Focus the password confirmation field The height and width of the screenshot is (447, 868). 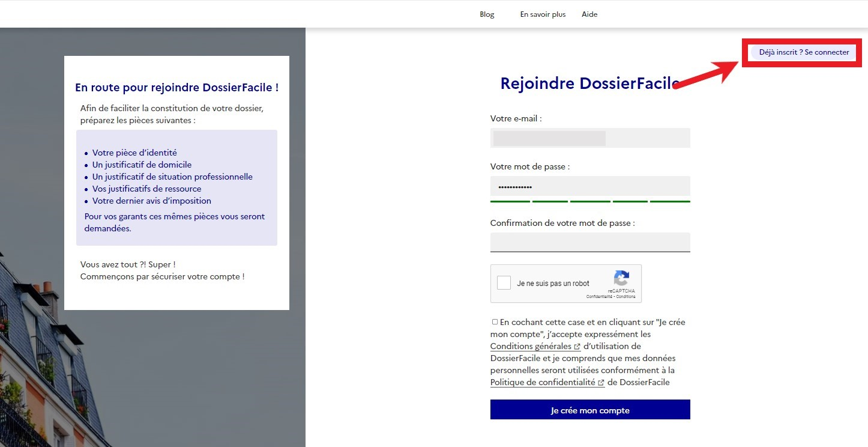(590, 242)
